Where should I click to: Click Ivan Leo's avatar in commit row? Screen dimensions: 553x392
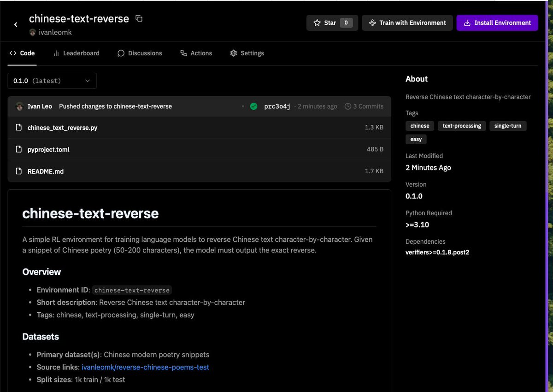[19, 106]
